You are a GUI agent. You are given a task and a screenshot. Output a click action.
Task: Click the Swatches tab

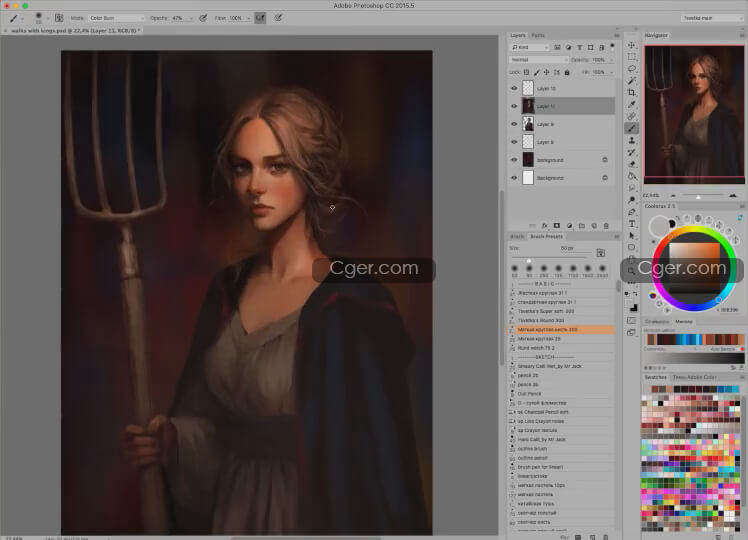point(655,377)
